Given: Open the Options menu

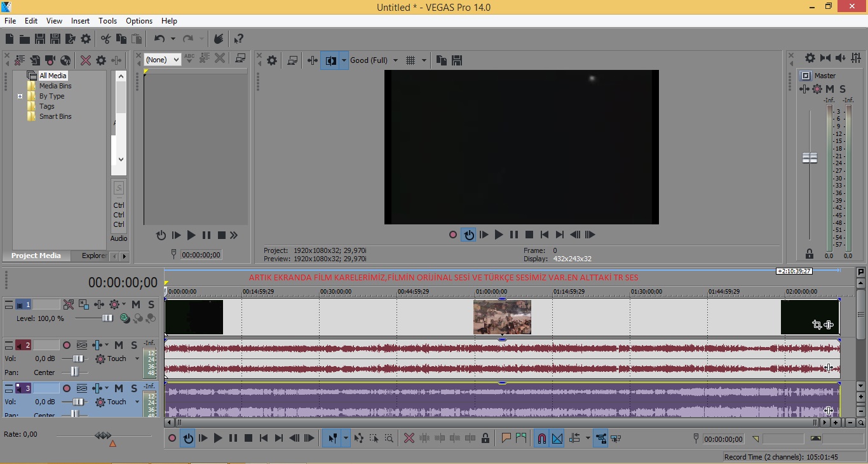Looking at the screenshot, I should (x=139, y=21).
